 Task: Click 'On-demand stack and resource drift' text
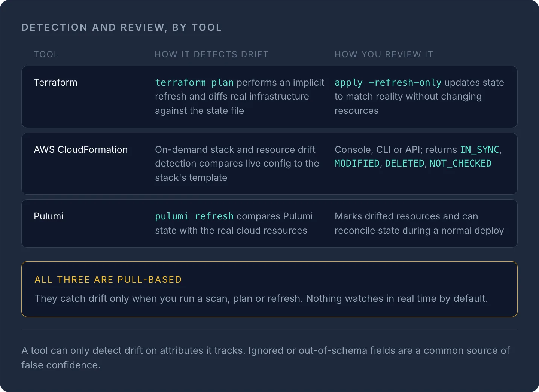235,149
